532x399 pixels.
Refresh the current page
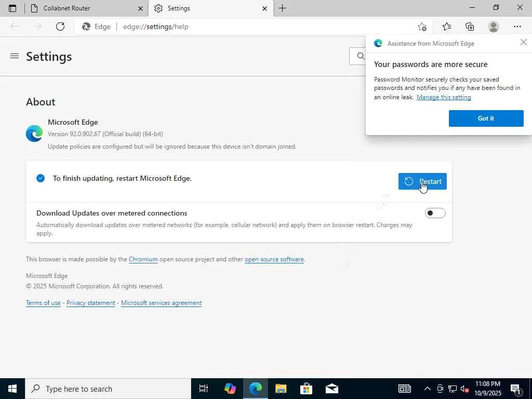pos(60,26)
